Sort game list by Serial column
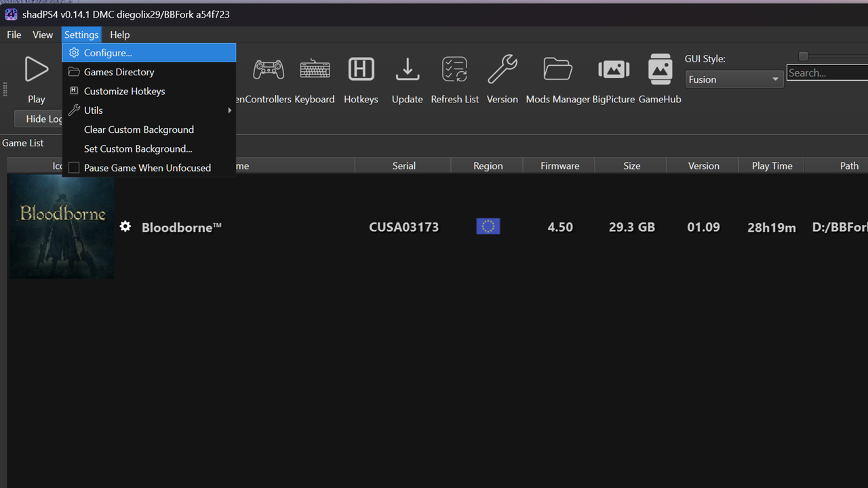The image size is (868, 488). click(403, 166)
